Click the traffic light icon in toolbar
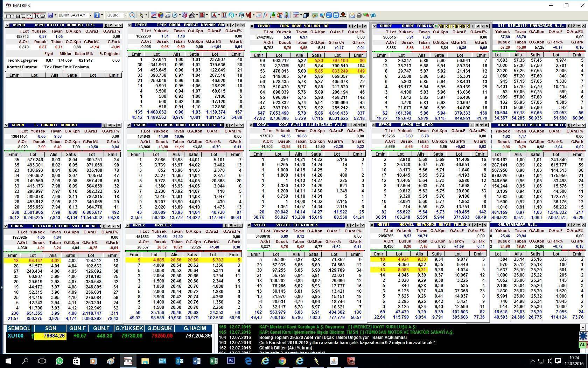The height and width of the screenshot is (368, 588). (x=287, y=15)
